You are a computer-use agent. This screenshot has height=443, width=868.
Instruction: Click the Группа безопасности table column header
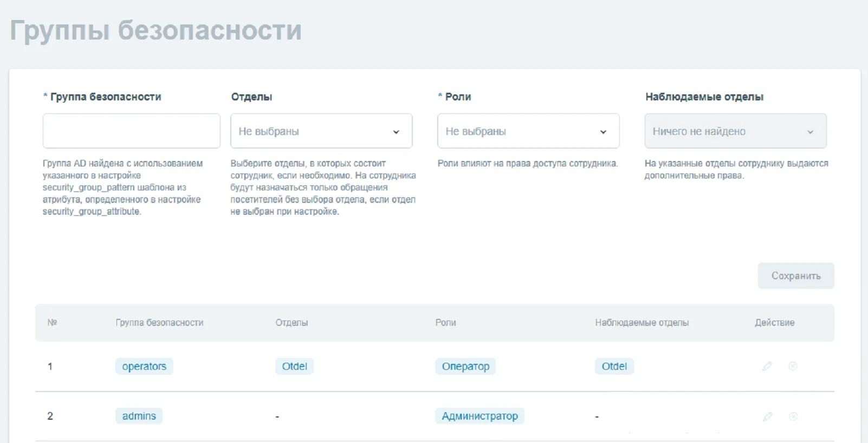(x=159, y=323)
